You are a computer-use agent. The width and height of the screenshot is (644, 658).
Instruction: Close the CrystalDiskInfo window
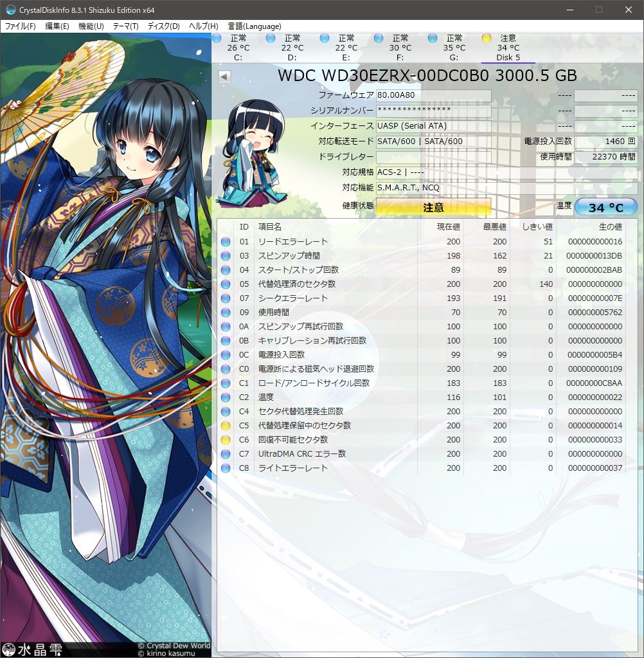click(628, 10)
